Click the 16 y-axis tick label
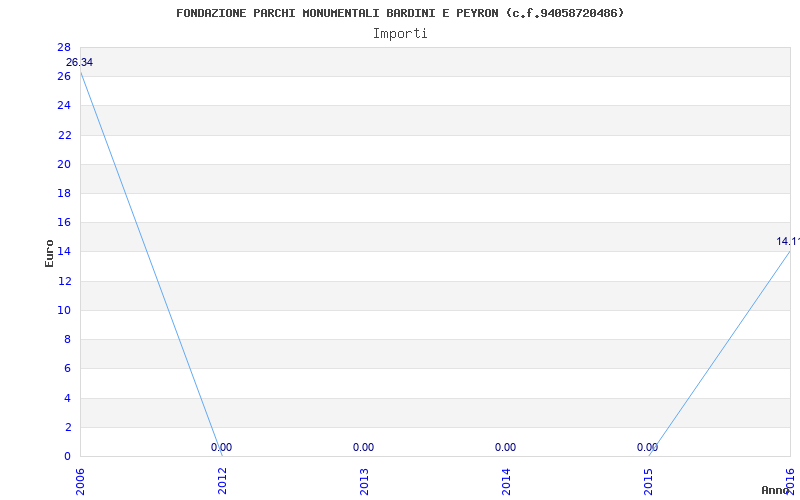This screenshot has height=500, width=800. (x=64, y=222)
